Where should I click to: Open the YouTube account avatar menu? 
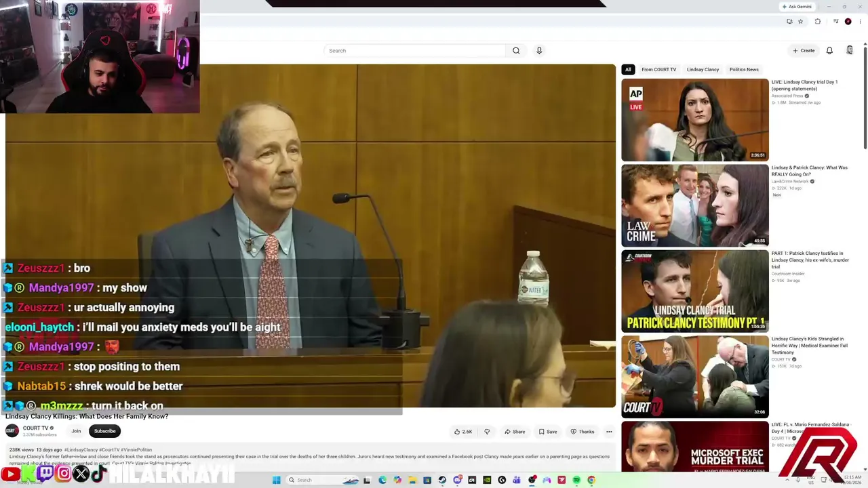click(x=850, y=51)
